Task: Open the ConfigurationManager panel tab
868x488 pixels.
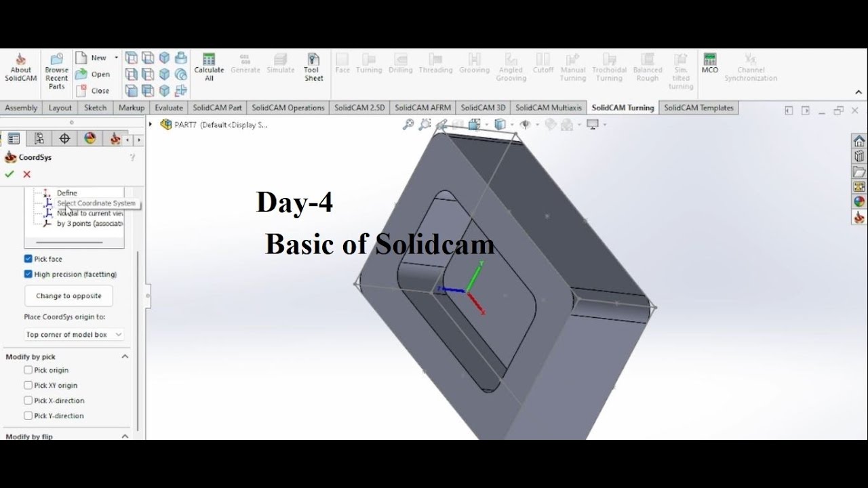Action: [x=39, y=139]
